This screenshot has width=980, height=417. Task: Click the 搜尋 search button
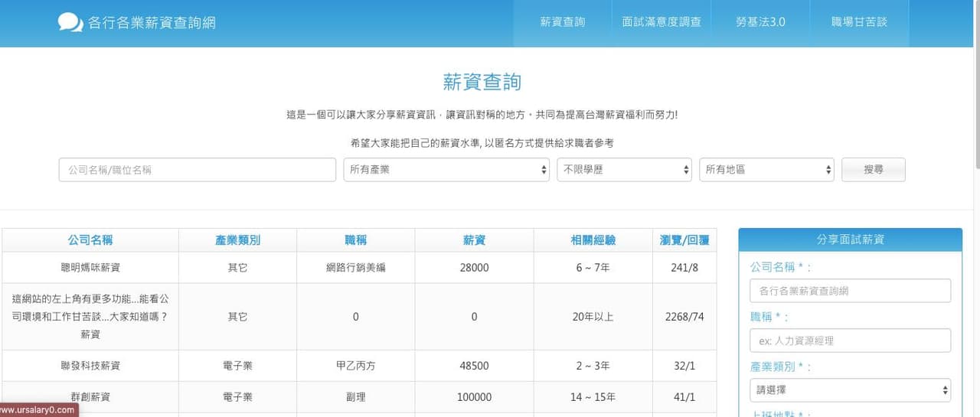(x=874, y=170)
